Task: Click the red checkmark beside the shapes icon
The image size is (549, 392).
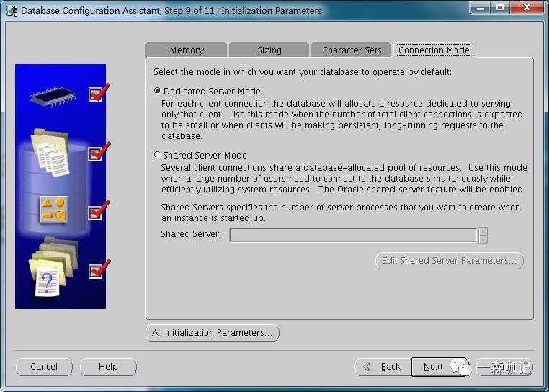Action: click(x=99, y=210)
